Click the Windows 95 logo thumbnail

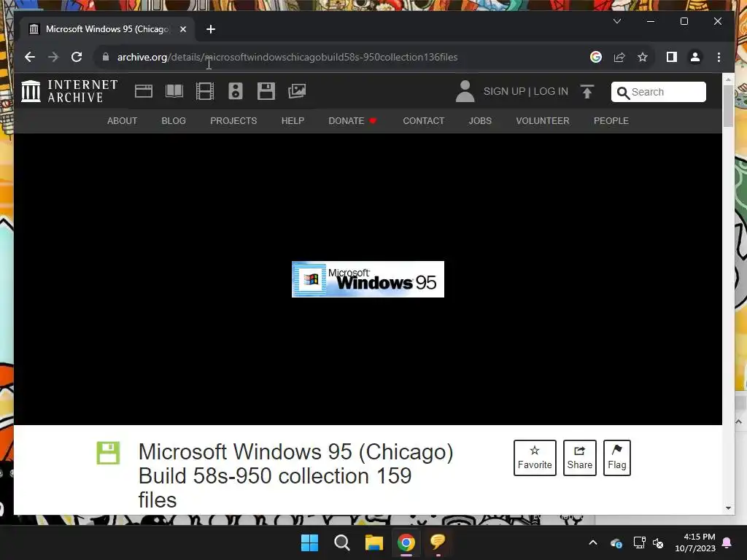(368, 279)
